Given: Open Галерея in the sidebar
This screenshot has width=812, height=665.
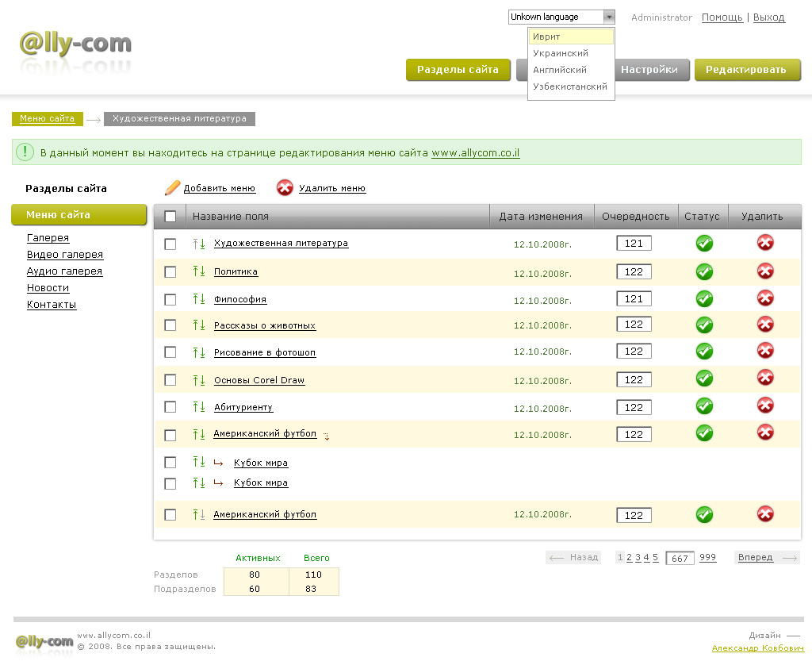Looking at the screenshot, I should click(48, 237).
